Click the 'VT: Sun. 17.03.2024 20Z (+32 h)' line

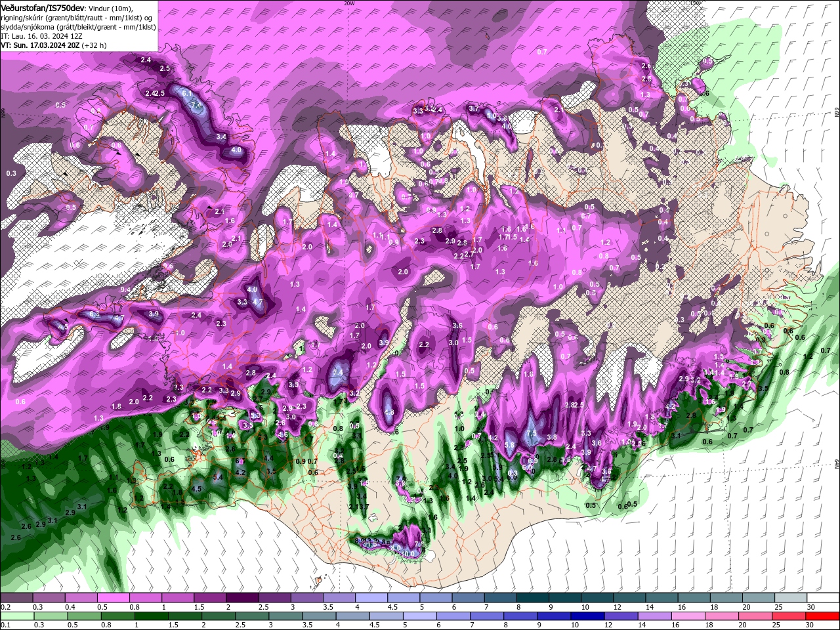click(x=54, y=46)
